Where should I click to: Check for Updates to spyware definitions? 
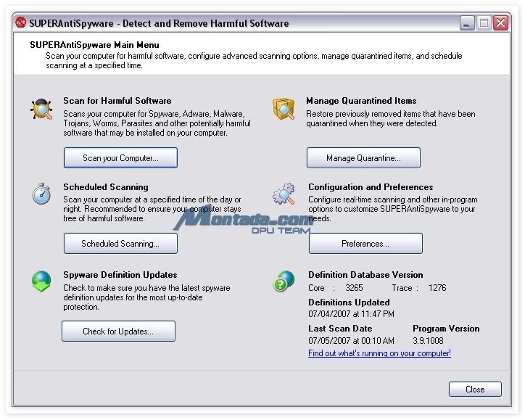[118, 332]
